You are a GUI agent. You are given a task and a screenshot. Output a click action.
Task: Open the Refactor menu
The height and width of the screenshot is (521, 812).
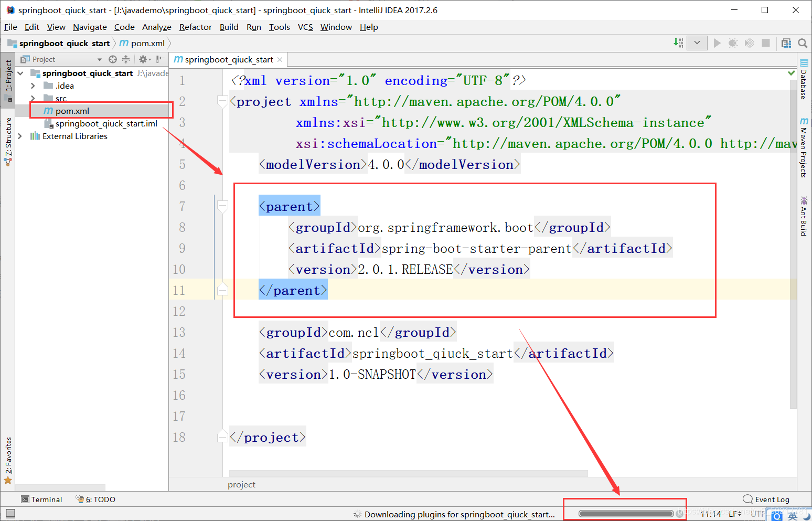point(196,27)
